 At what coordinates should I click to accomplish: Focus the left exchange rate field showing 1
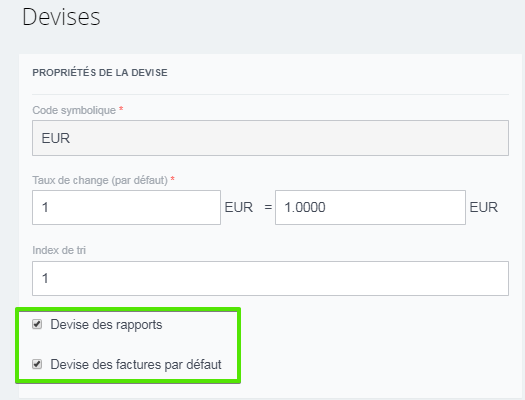click(126, 208)
